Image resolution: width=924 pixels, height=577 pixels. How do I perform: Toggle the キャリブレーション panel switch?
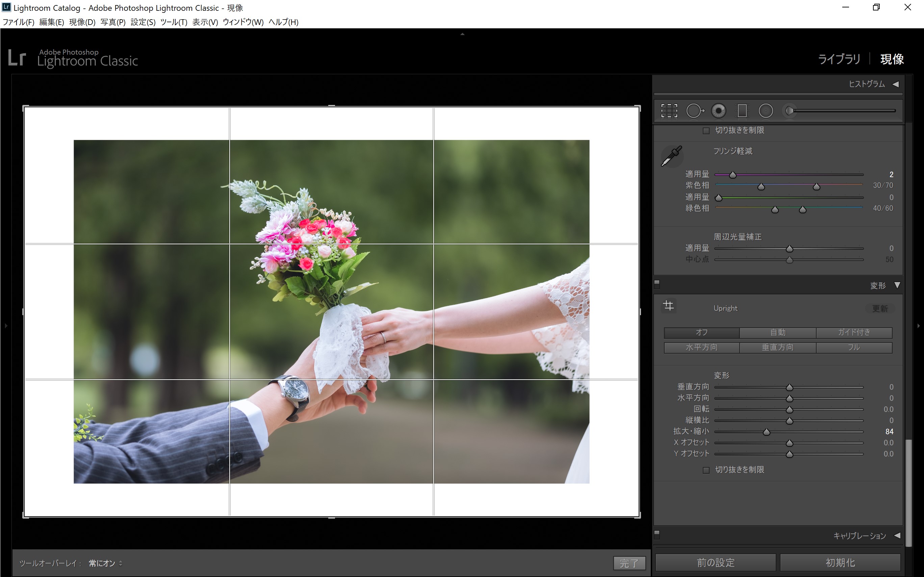tap(657, 533)
